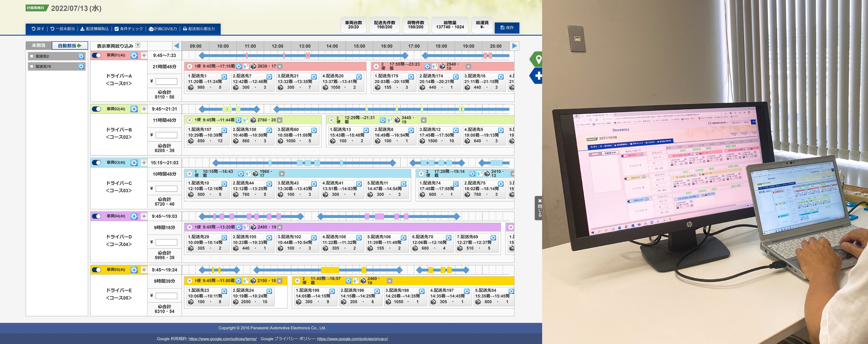Viewport: 868px width, 344px height.
Task: Open gear settings for unassigned 配送先78
Action: (81, 66)
